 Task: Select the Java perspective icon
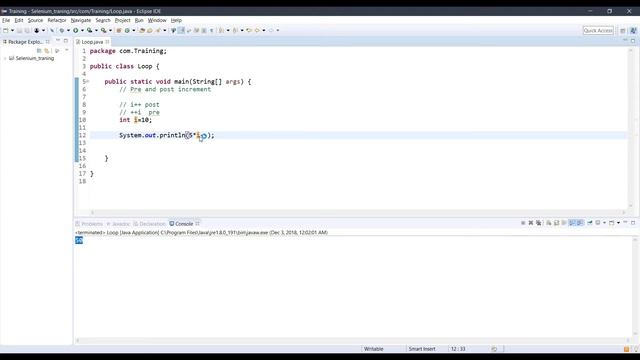pyautogui.click(x=633, y=31)
